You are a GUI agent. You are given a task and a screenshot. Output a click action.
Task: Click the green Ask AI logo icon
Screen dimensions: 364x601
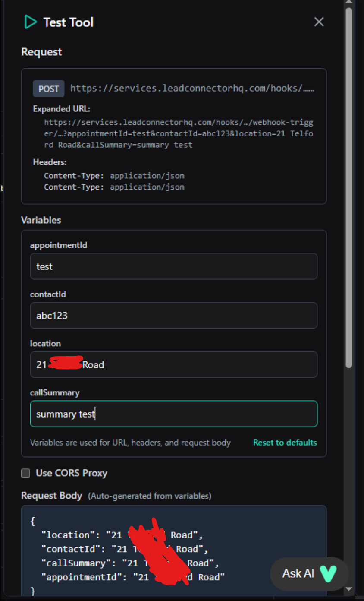(x=328, y=573)
